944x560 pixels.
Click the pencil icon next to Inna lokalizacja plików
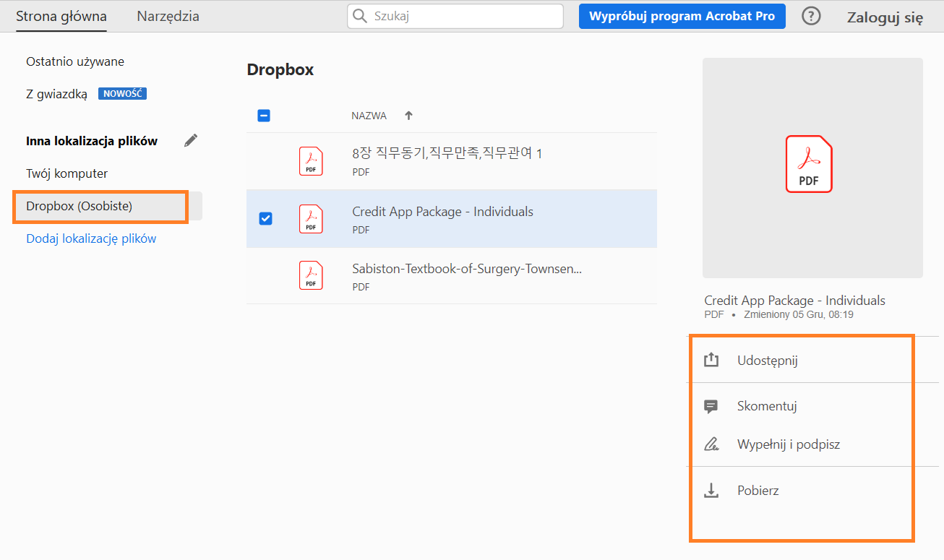[190, 140]
